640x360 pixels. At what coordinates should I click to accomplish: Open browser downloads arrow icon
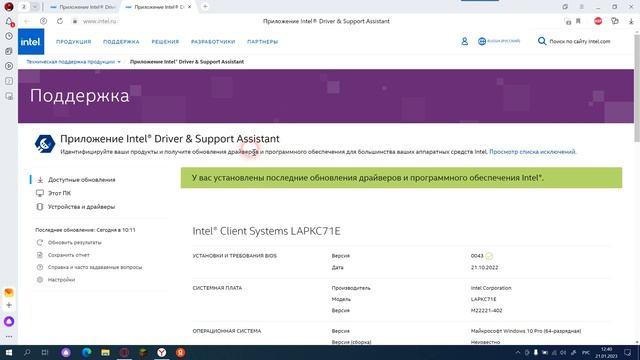tap(631, 21)
